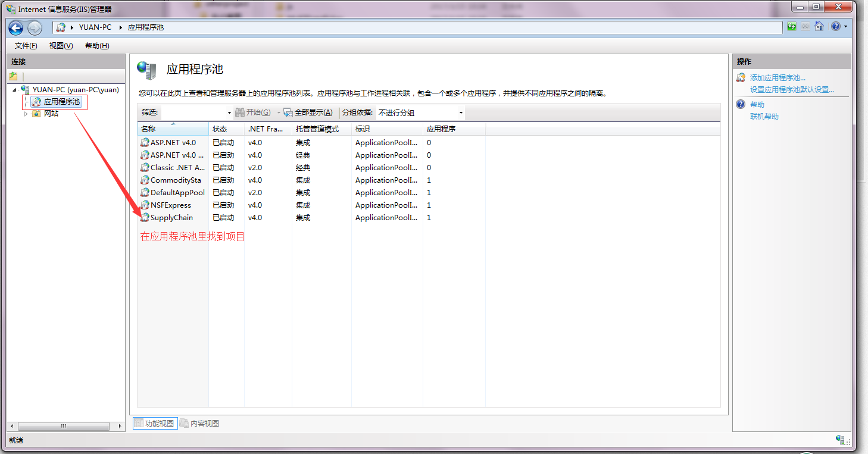Click the 开始(G) binoculars button

(x=253, y=112)
